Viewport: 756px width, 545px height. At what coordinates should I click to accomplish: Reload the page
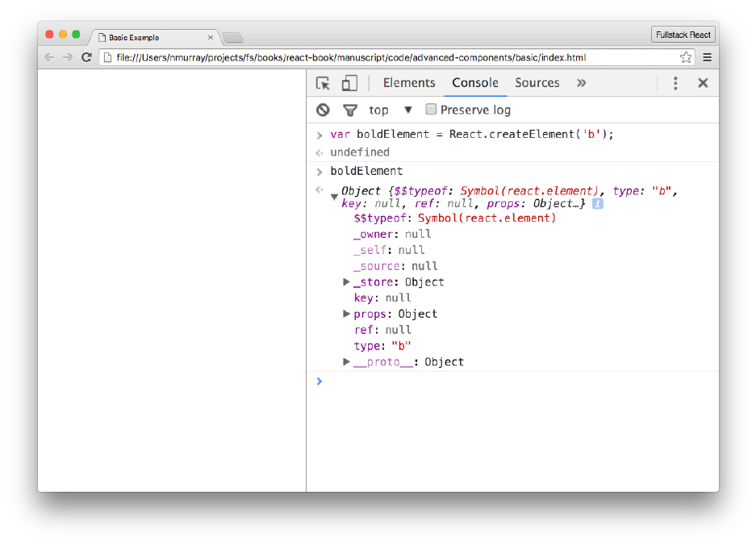pyautogui.click(x=87, y=57)
